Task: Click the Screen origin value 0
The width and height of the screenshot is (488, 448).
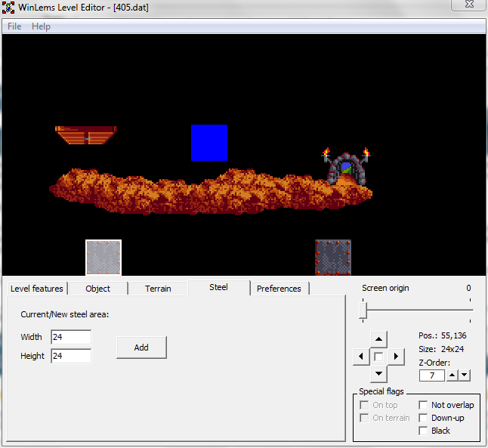Action: click(x=468, y=288)
